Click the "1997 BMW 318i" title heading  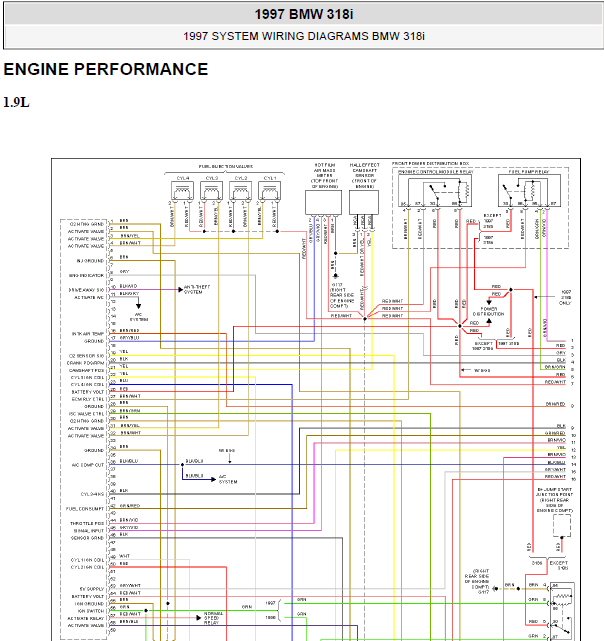303,14
